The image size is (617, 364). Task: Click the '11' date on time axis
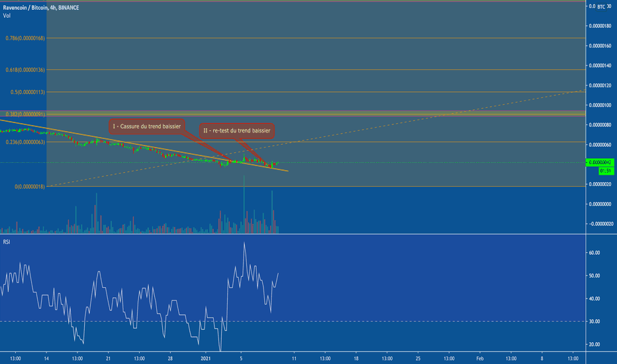tap(294, 359)
